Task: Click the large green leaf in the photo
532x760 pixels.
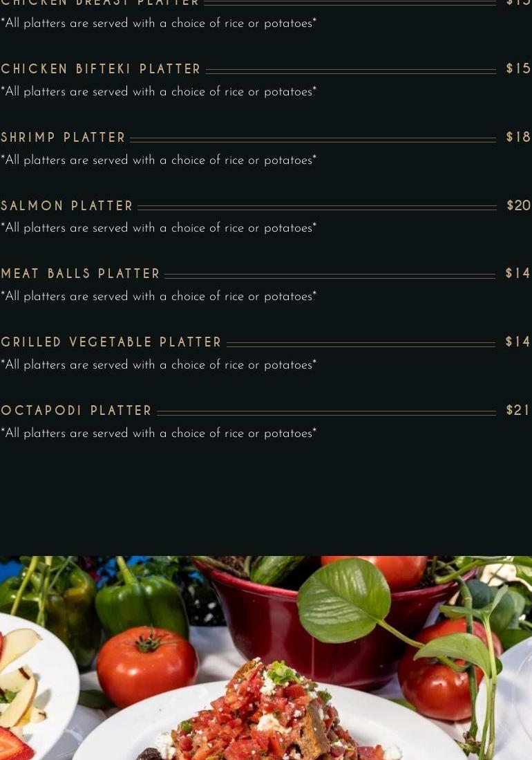Action: 343,600
